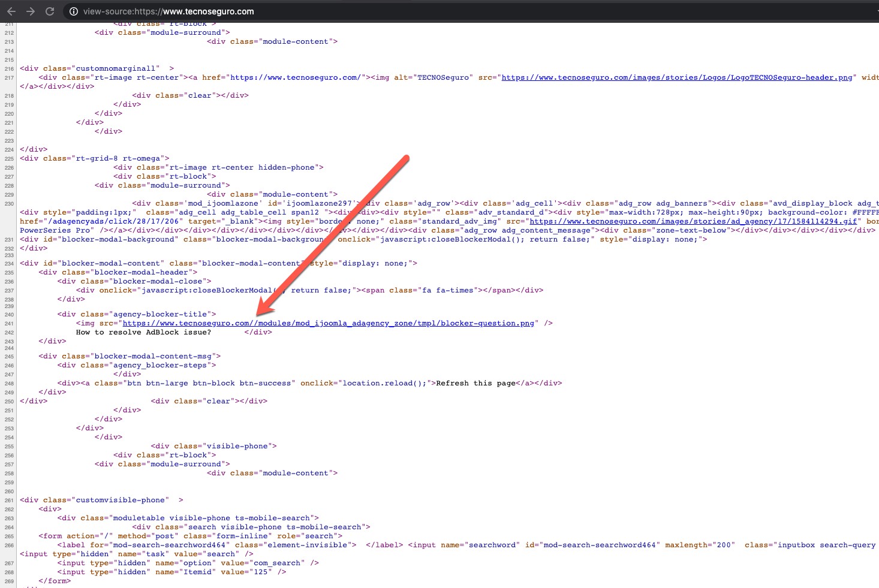The height and width of the screenshot is (588, 879).
Task: Open the LogoTECNOSeguro-header.png link
Action: [x=677, y=77]
